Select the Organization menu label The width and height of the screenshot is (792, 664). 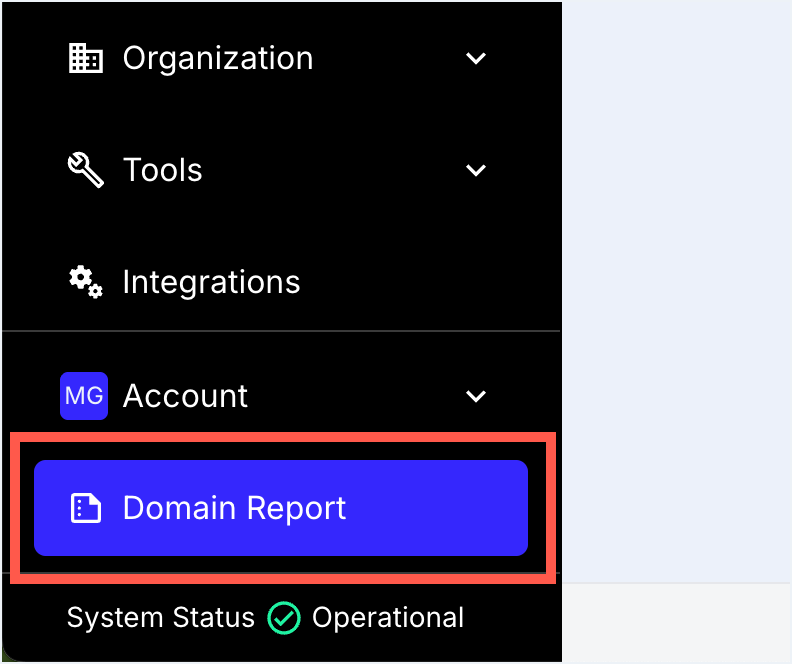[x=217, y=59]
